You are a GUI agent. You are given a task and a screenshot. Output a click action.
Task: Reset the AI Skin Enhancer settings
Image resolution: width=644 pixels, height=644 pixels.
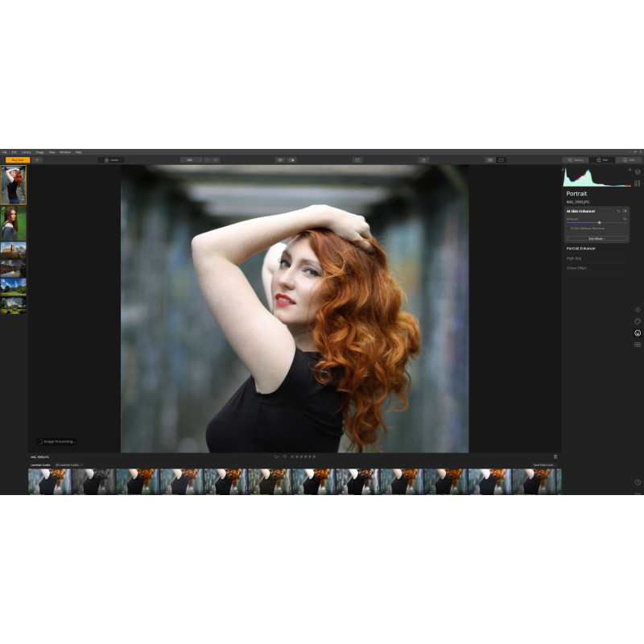[618, 211]
